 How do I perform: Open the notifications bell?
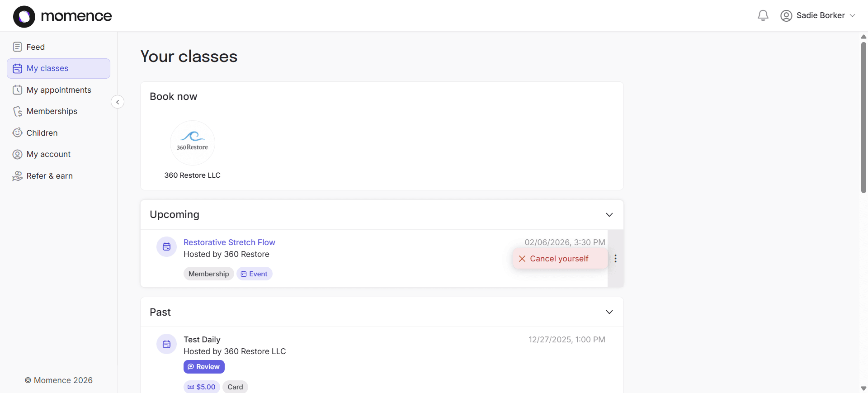point(763,15)
